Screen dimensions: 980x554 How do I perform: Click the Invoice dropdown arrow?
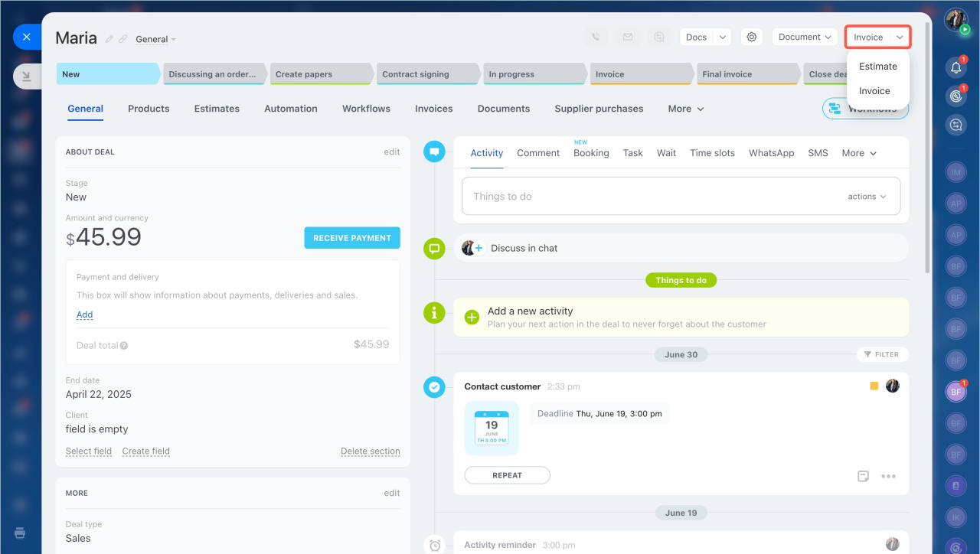click(900, 37)
